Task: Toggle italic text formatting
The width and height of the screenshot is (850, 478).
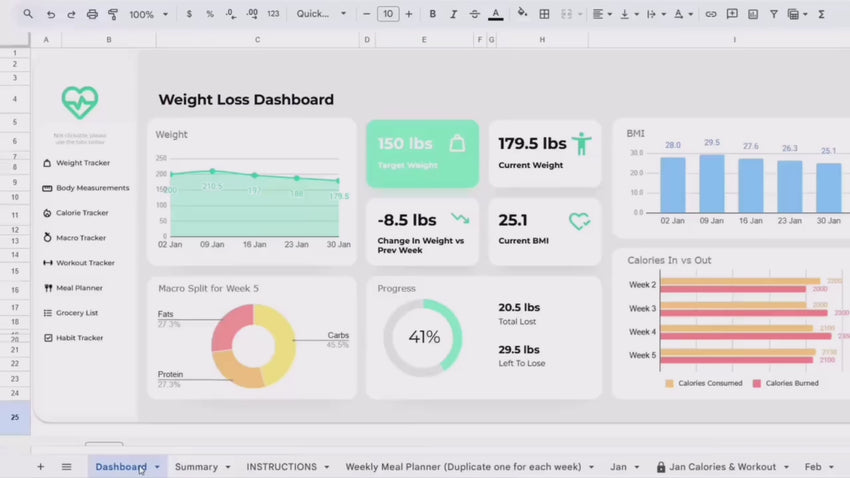Action: click(453, 14)
